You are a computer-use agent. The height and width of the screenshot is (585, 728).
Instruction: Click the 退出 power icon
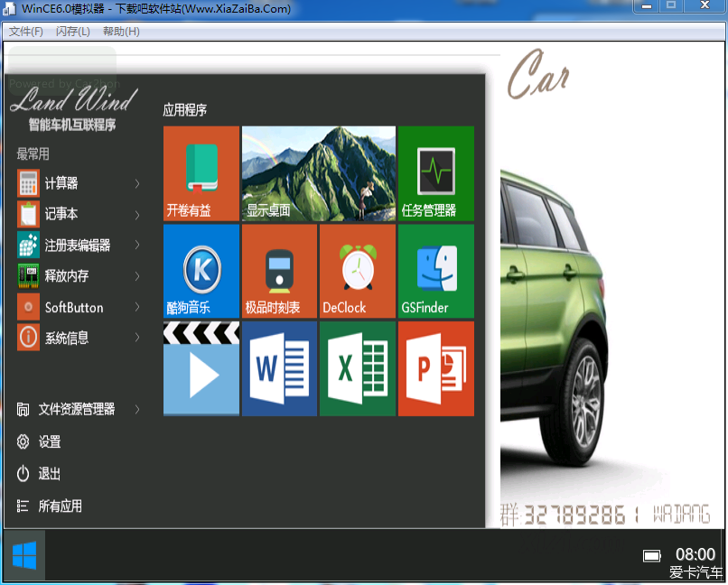tap(23, 474)
